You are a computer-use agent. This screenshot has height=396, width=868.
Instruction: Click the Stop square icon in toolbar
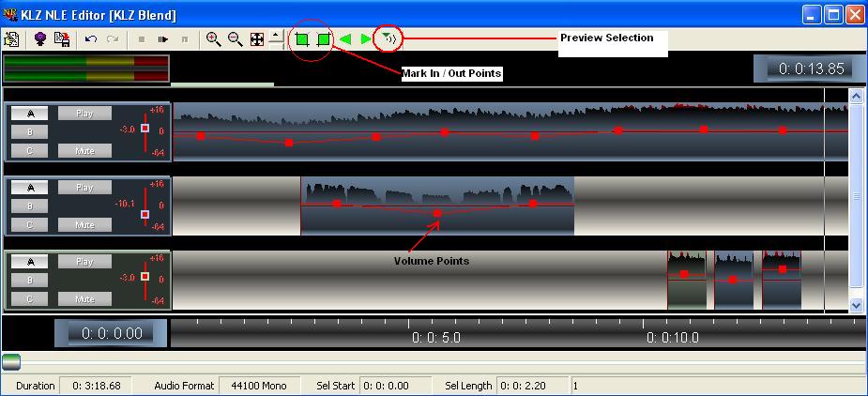142,39
